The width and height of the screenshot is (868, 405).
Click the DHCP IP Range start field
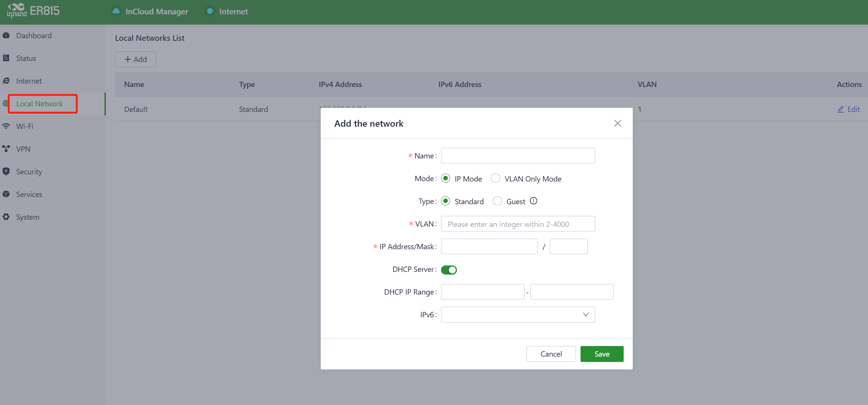483,292
